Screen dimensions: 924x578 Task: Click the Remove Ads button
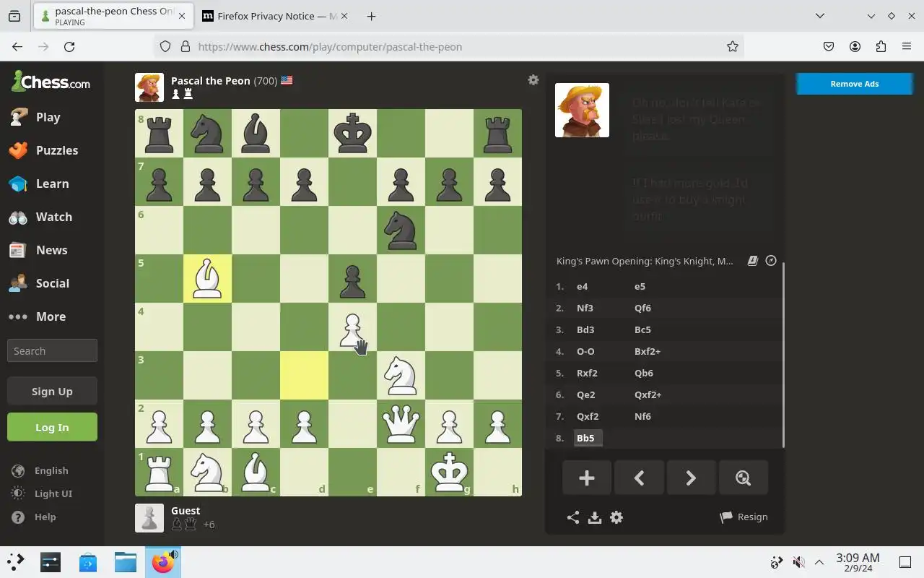(x=854, y=84)
